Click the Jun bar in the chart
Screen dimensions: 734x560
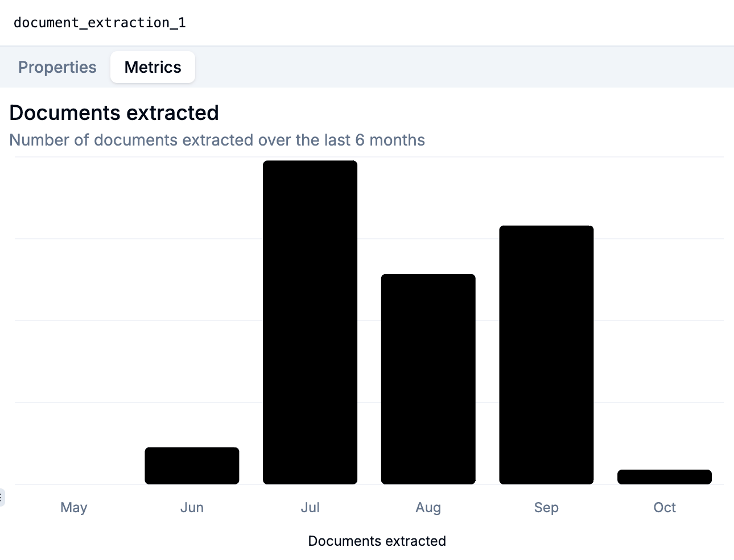click(192, 466)
